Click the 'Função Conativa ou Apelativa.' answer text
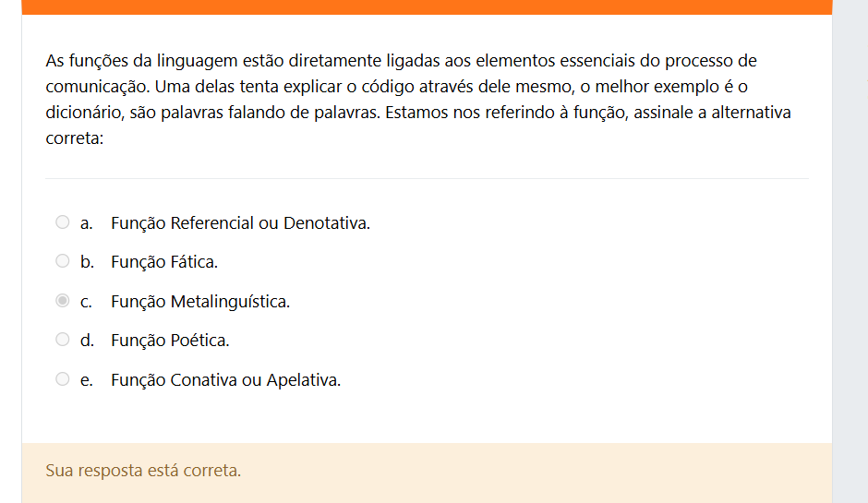The width and height of the screenshot is (868, 503). pos(225,380)
